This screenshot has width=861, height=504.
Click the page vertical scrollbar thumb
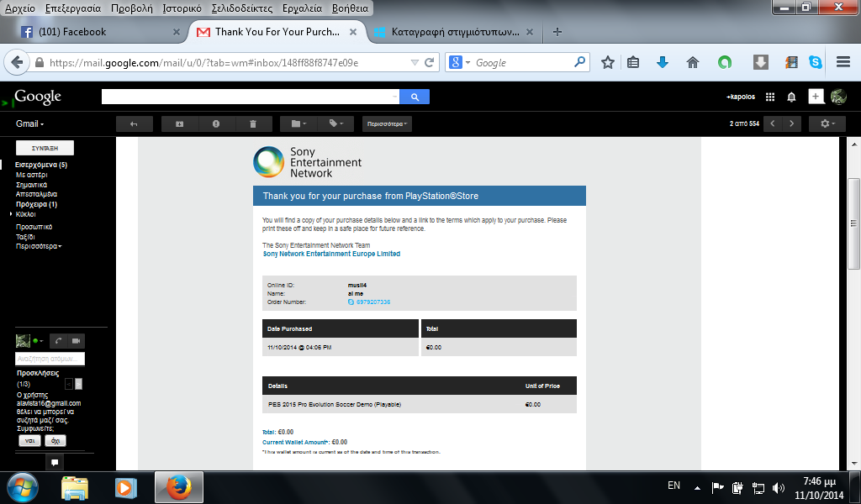point(854,223)
